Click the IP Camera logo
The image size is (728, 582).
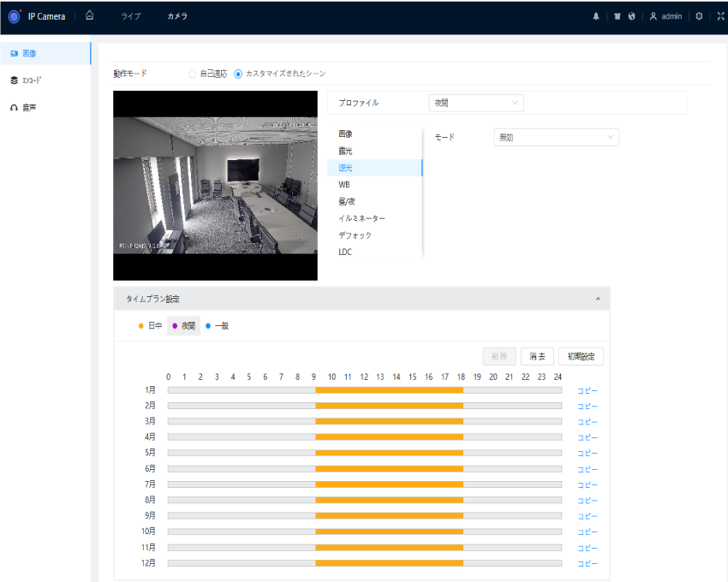(x=14, y=16)
